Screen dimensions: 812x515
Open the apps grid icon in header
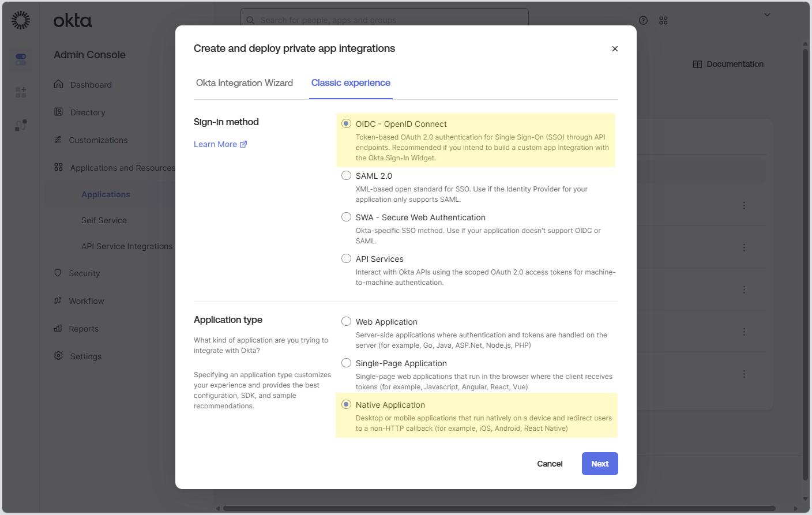[x=663, y=20]
